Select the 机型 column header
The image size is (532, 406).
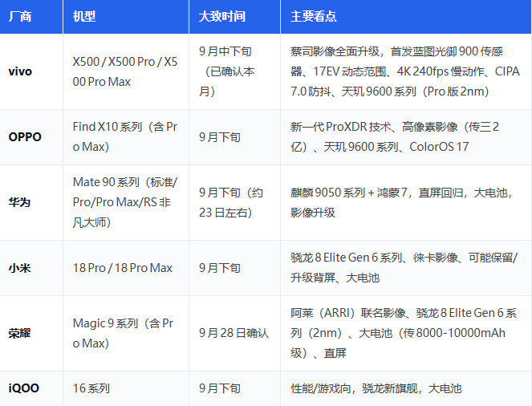(x=126, y=17)
